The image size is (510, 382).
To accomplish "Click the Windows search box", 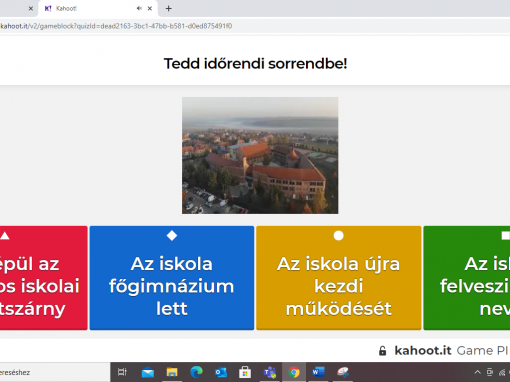I will (55, 372).
